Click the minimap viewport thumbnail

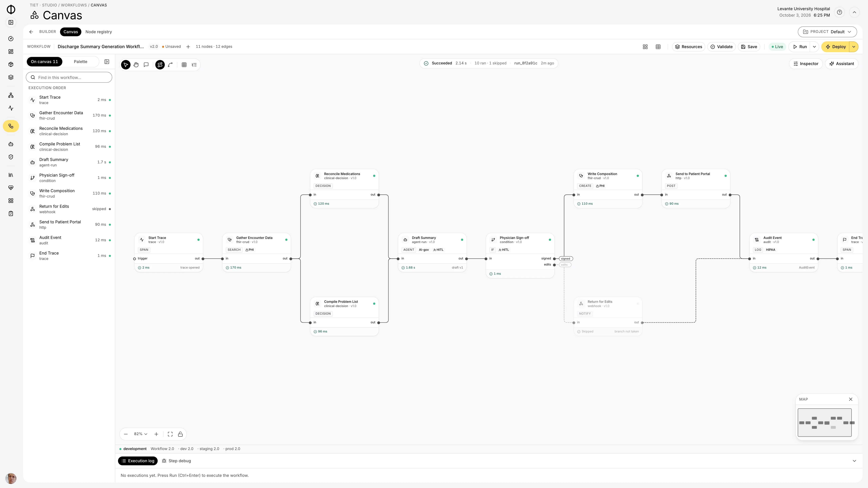[825, 423]
